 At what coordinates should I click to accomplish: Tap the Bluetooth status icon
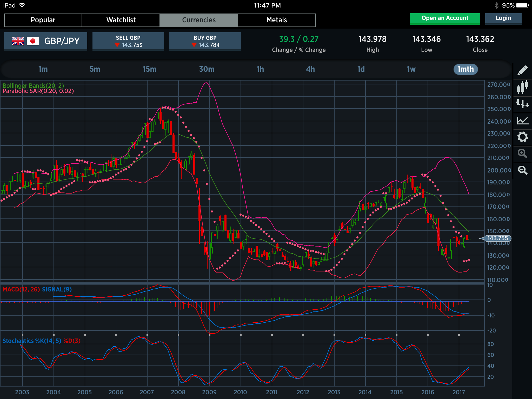point(496,5)
